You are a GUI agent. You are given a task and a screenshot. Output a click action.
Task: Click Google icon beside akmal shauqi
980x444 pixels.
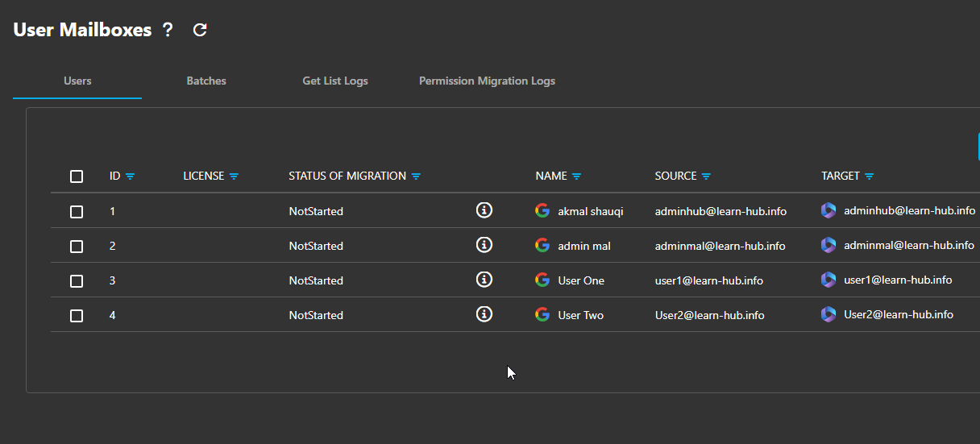(x=542, y=211)
